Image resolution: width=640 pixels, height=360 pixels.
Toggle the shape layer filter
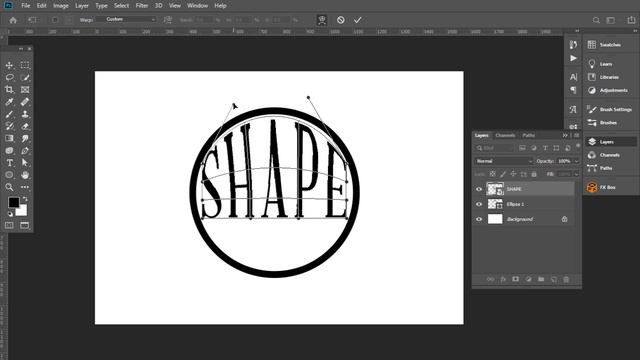click(556, 148)
